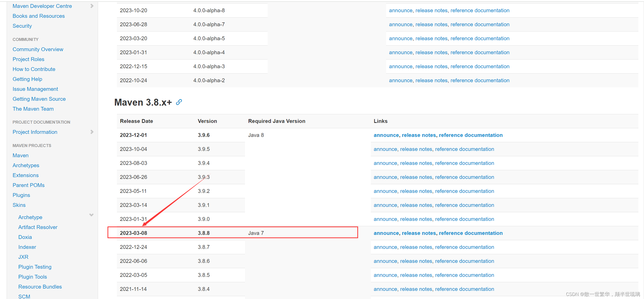
Task: Expand the Project Information chevron
Action: 92,132
